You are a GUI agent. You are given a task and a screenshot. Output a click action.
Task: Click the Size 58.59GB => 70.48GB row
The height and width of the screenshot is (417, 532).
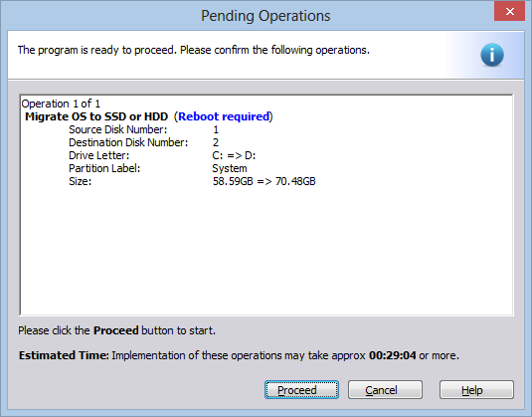click(x=192, y=181)
